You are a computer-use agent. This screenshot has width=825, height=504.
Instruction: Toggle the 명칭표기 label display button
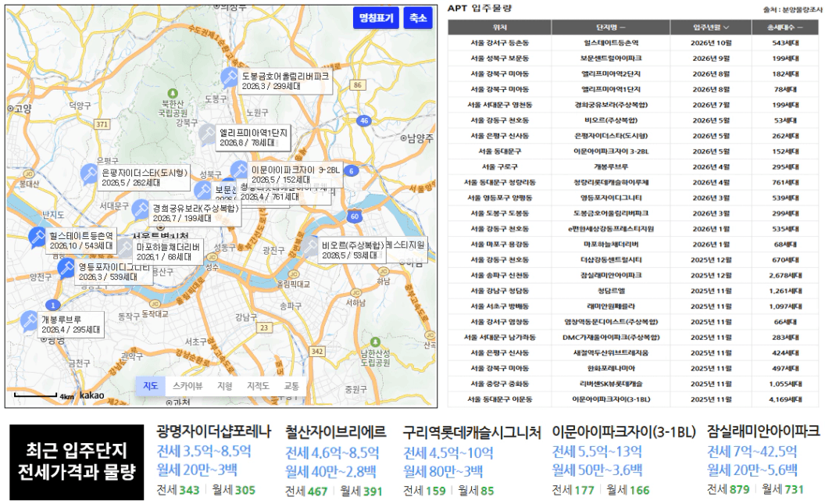pos(377,18)
